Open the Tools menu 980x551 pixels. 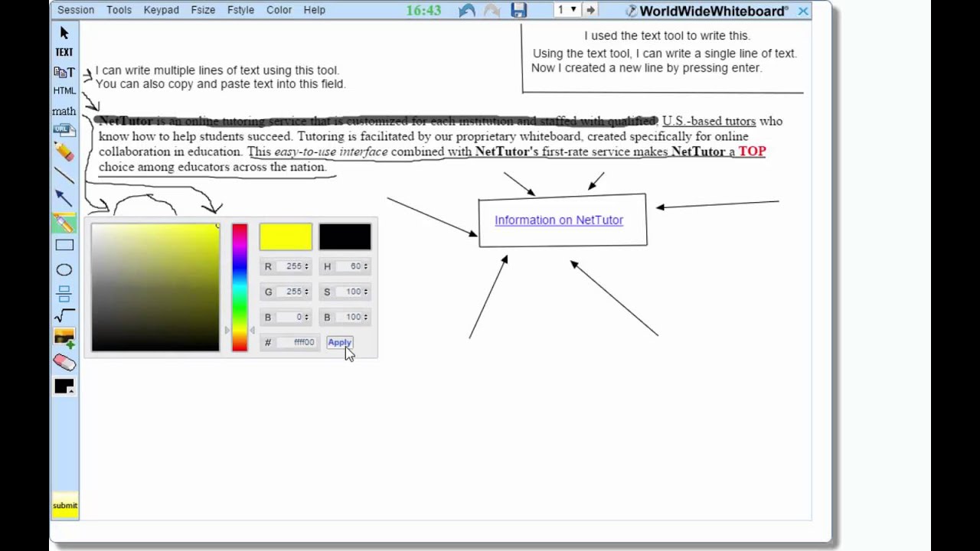pyautogui.click(x=119, y=10)
